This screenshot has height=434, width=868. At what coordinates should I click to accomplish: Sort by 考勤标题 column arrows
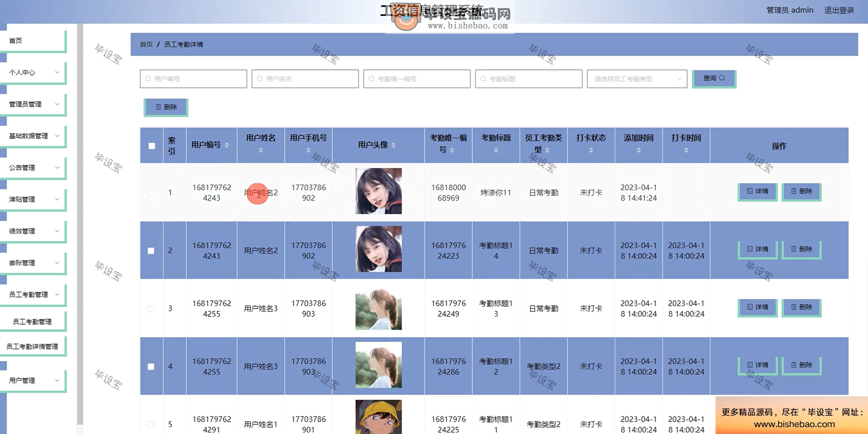click(x=496, y=150)
